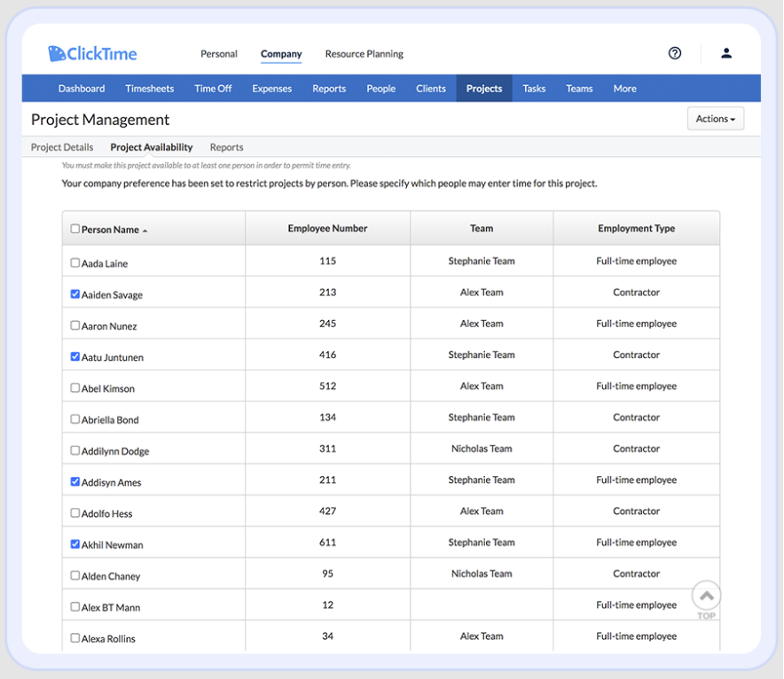Click the Abel Kimson name
Screen dimensions: 784x679
click(x=108, y=389)
